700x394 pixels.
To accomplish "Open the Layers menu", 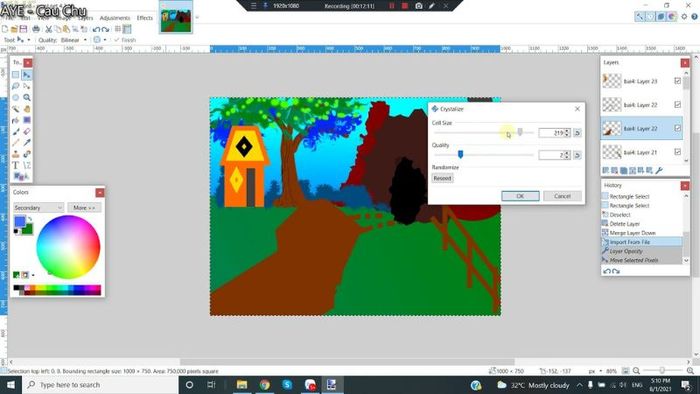I will tap(85, 18).
